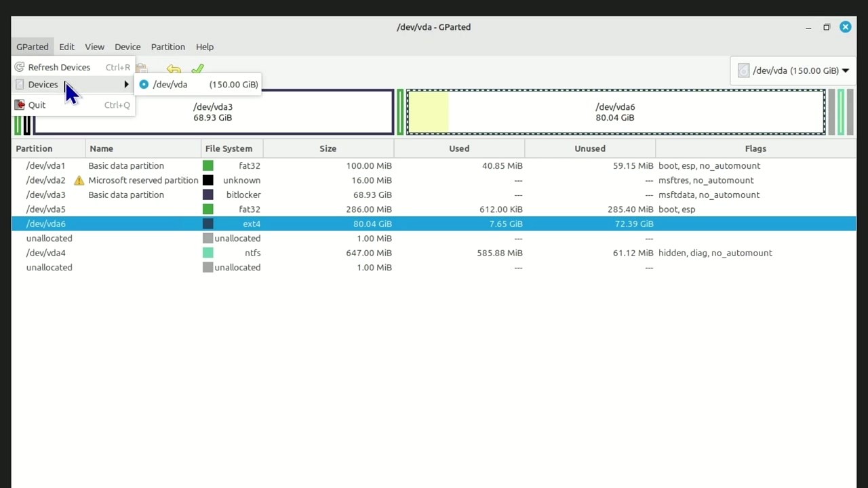
Task: Choose Quit from the GParted menu
Action: [37, 104]
